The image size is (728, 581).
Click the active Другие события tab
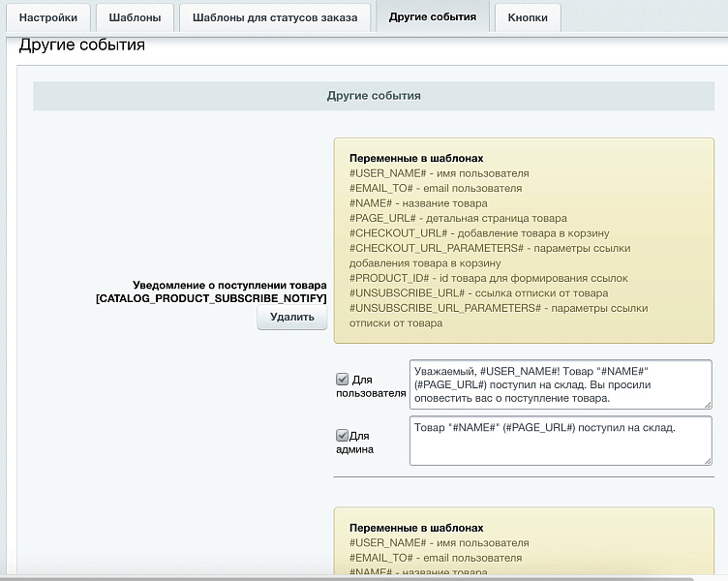[x=432, y=17]
